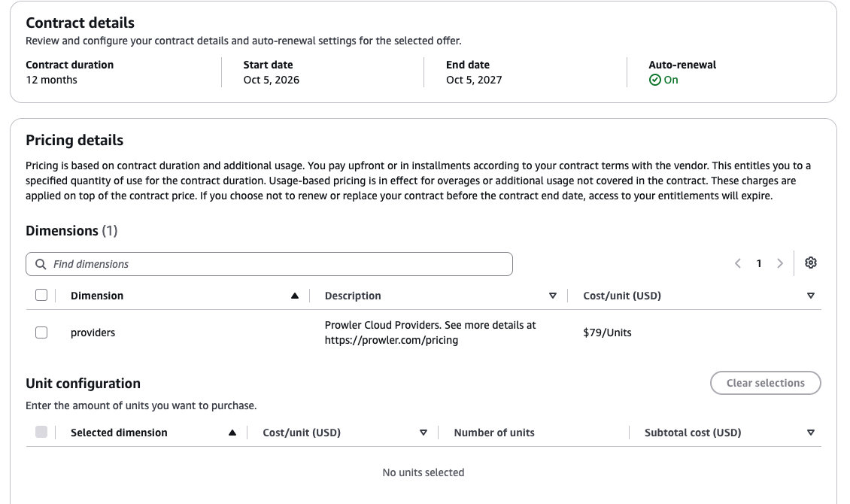Image resolution: width=850 pixels, height=504 pixels.
Task: Sort Unit configuration Cost/unit column
Action: pyautogui.click(x=423, y=433)
